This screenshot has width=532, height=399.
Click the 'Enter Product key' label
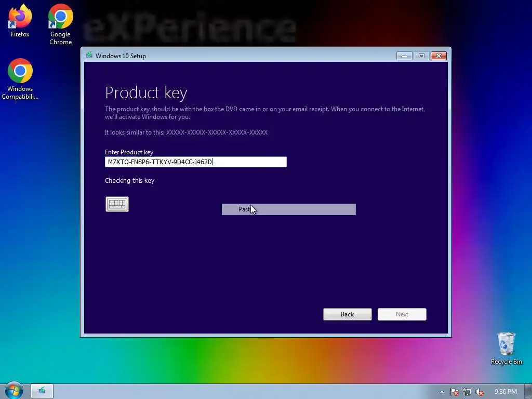(x=129, y=152)
